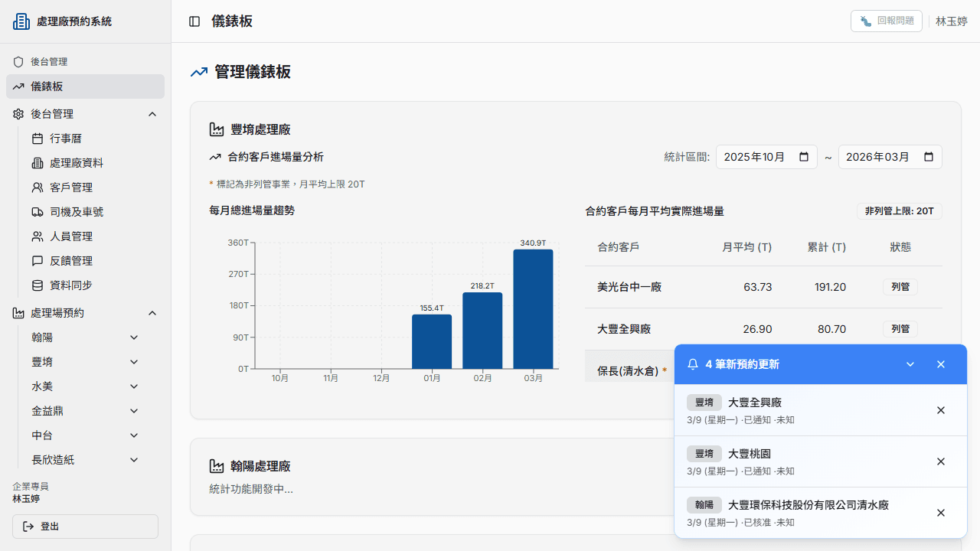Open 反饋管理 page
Image resolution: width=980 pixels, height=551 pixels.
tap(91, 261)
